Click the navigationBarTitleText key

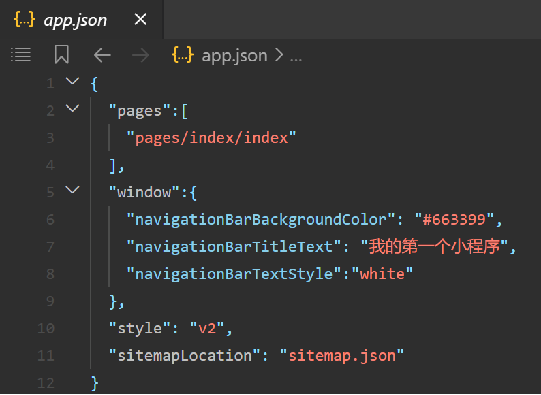pyautogui.click(x=234, y=247)
